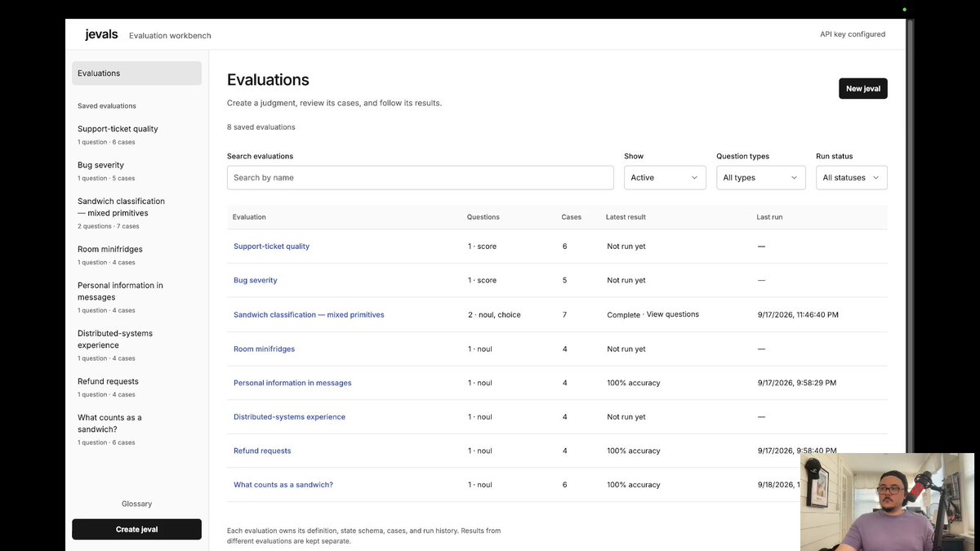Click the Create jeval button in sidebar
Image resolution: width=980 pixels, height=551 pixels.
coord(136,529)
